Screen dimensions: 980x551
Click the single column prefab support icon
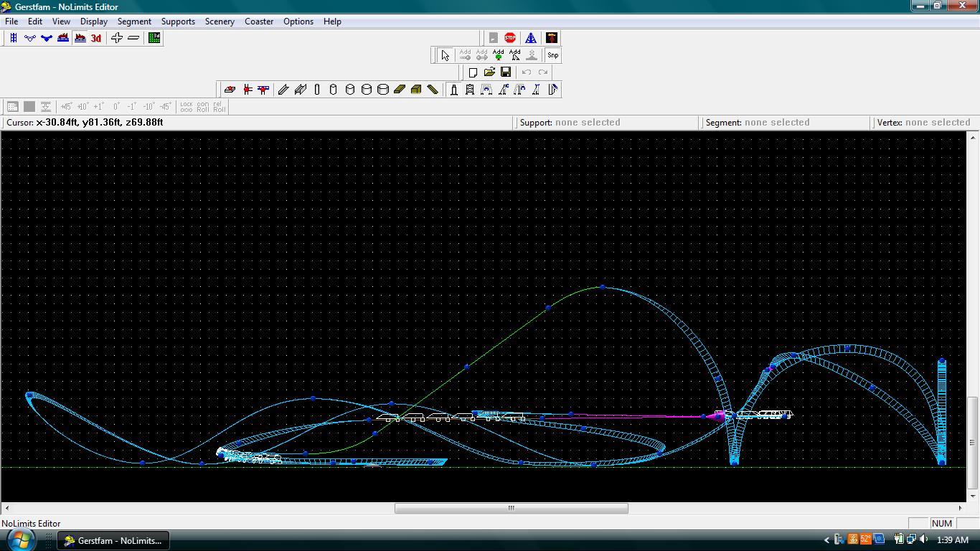tap(453, 90)
